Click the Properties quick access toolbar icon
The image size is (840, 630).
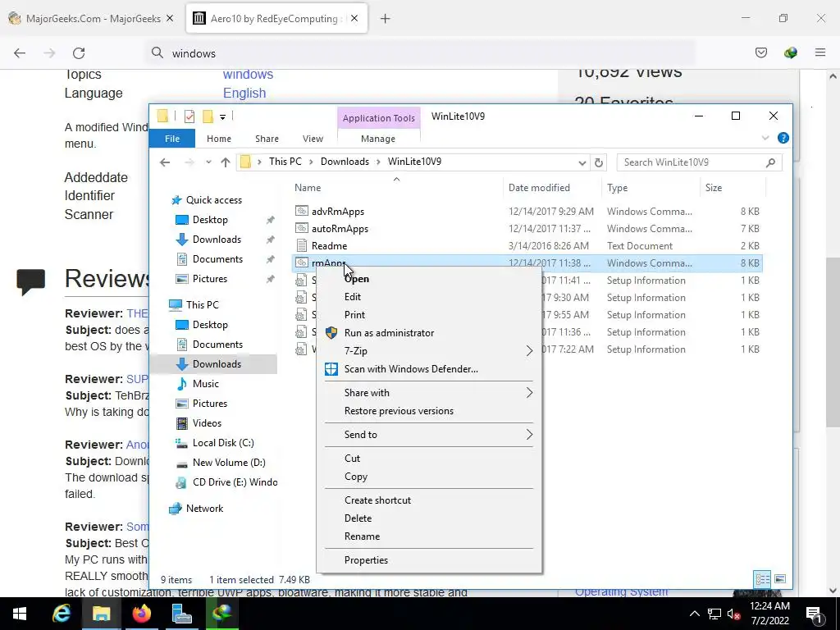(189, 116)
